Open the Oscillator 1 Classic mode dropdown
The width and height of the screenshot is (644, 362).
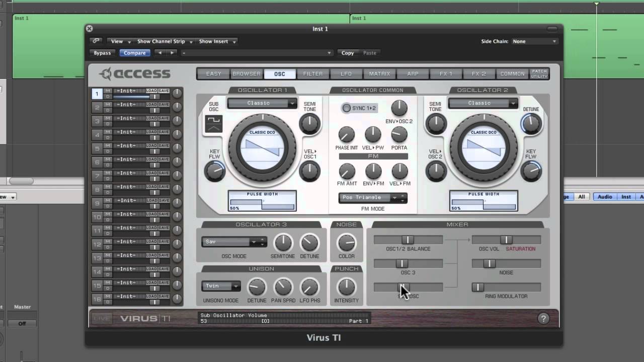(262, 103)
